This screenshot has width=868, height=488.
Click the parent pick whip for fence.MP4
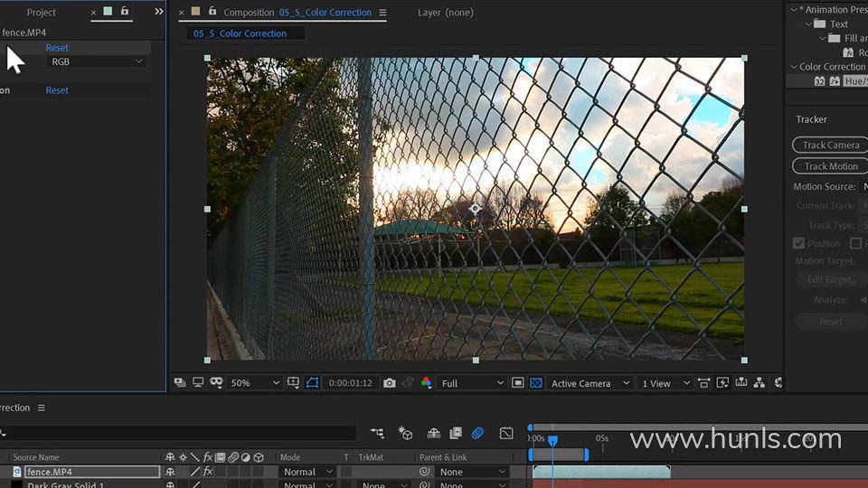[425, 472]
